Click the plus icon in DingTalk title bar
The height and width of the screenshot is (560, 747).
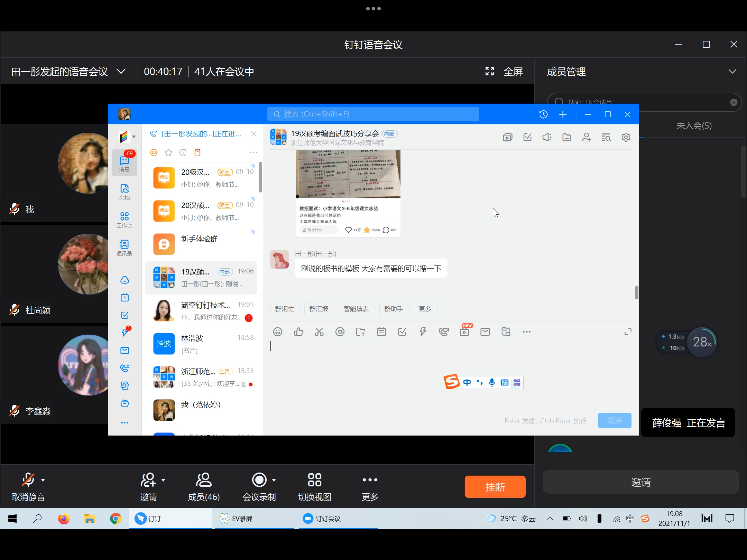563,114
